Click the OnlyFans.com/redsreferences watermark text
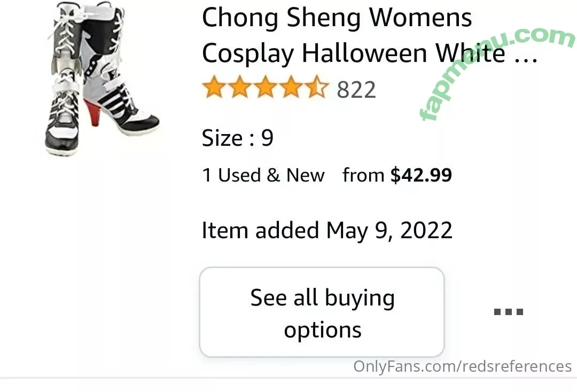 click(462, 366)
